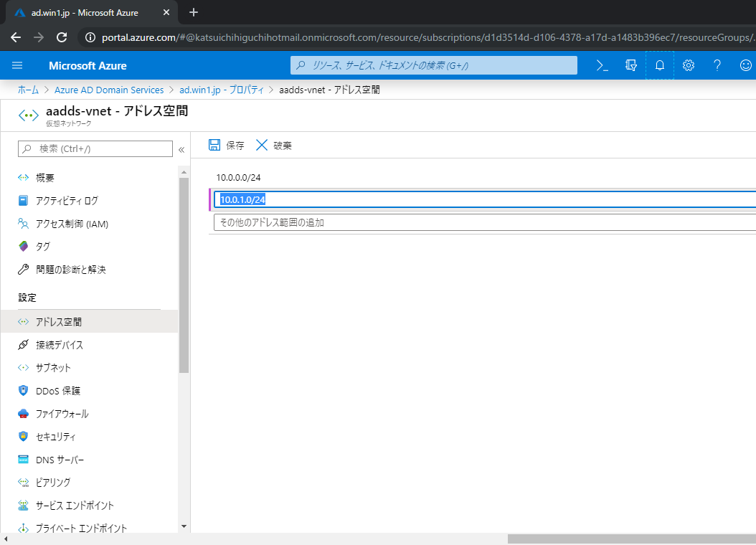Image resolution: width=756 pixels, height=545 pixels.
Task: Open the notifications bell
Action: pos(660,65)
